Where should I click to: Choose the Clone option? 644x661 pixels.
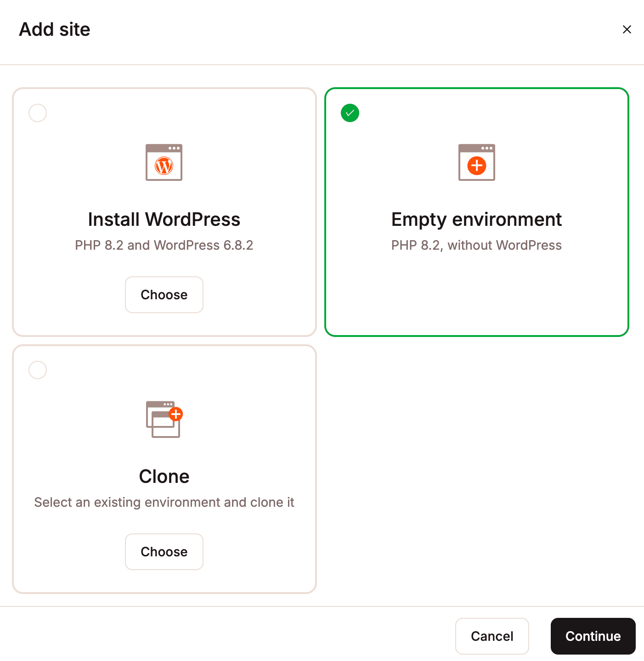164,552
